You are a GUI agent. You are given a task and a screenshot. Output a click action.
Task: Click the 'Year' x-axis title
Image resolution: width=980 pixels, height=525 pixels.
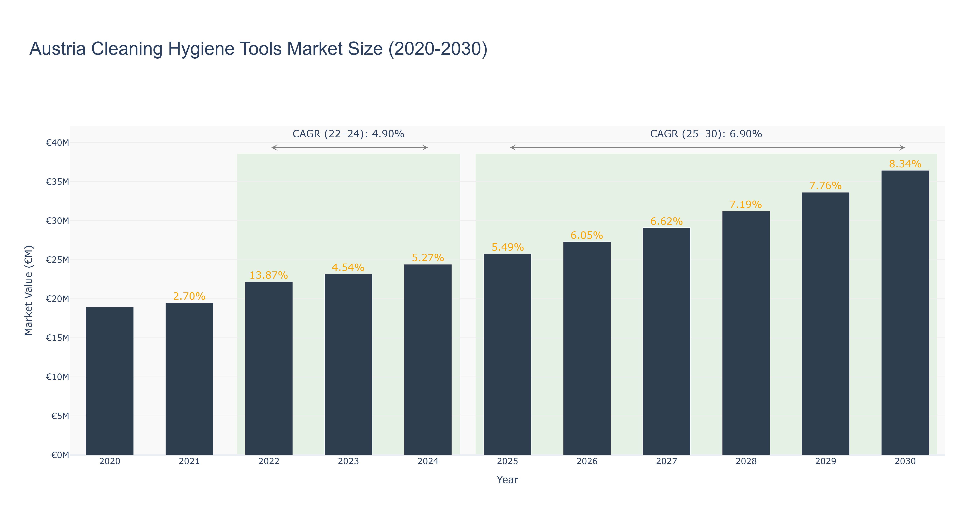507,480
